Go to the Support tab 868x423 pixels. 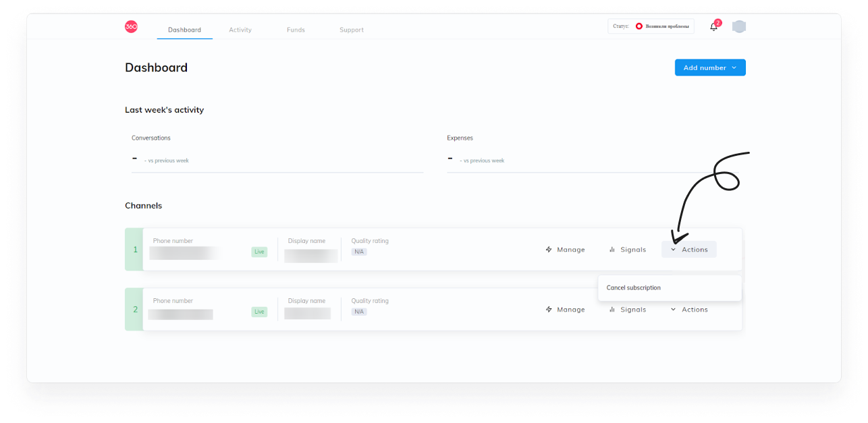point(352,30)
